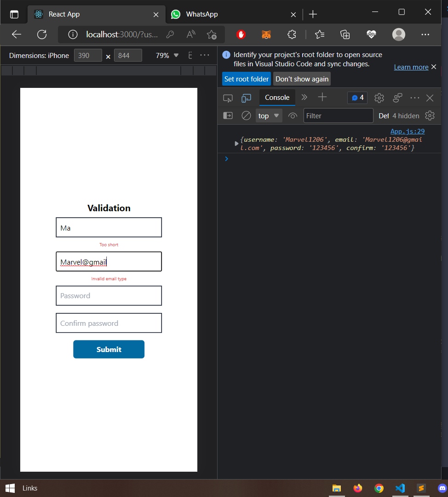The height and width of the screenshot is (497, 448).
Task: Go back with the browser back arrow
Action: point(17,34)
